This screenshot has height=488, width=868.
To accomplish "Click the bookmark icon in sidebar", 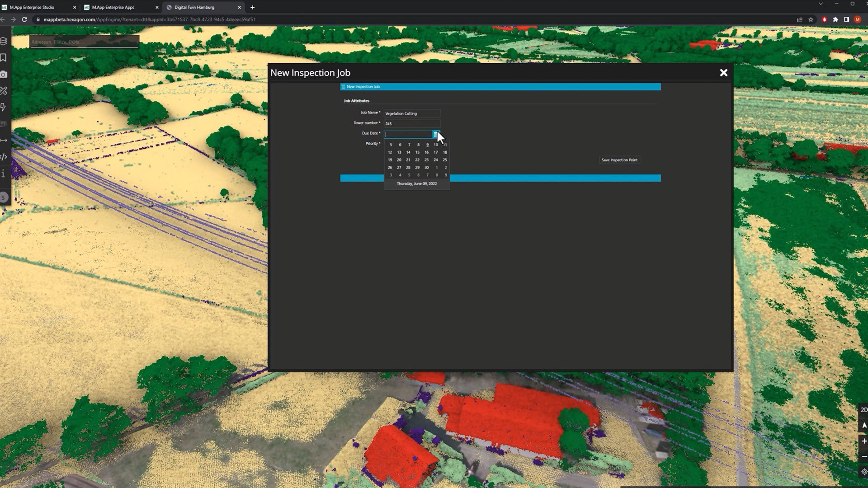I will (4, 58).
